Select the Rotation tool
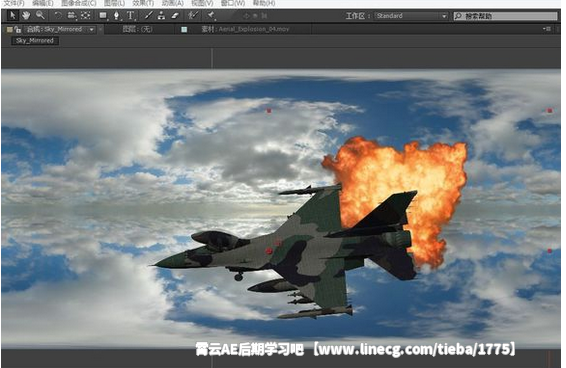566x368 pixels. coord(58,16)
